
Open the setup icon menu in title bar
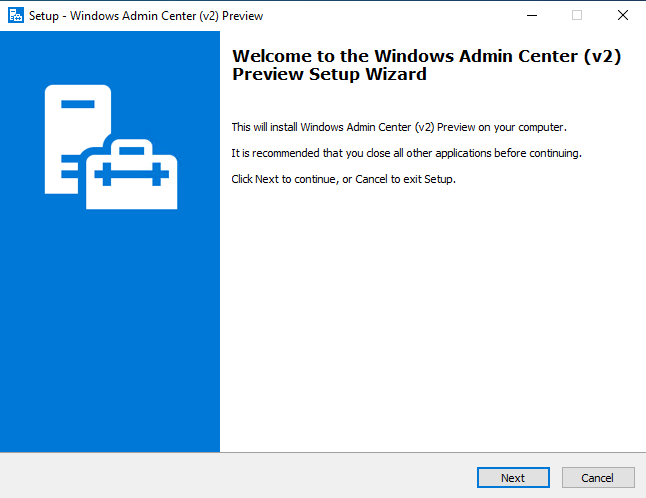(x=16, y=16)
